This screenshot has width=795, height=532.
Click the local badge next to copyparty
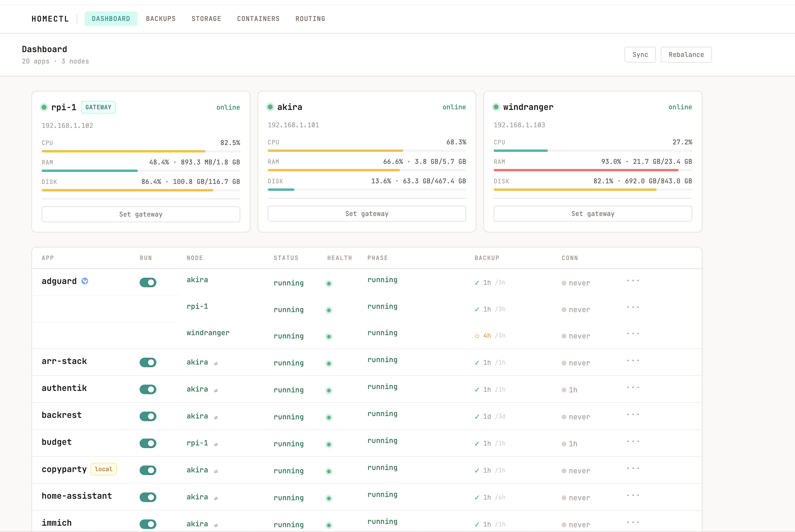(x=103, y=469)
